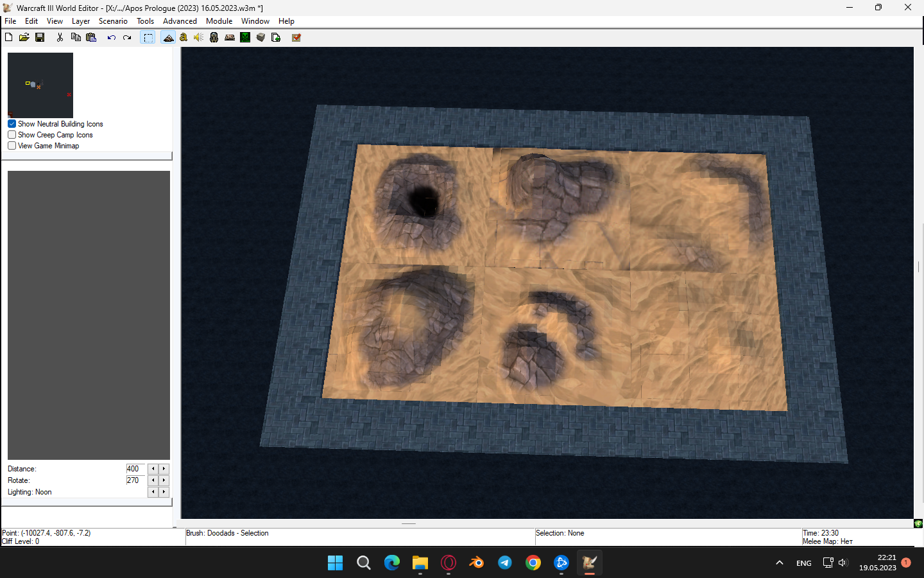The image size is (924, 578).
Task: Launch Blender from the taskbar
Action: pos(477,563)
